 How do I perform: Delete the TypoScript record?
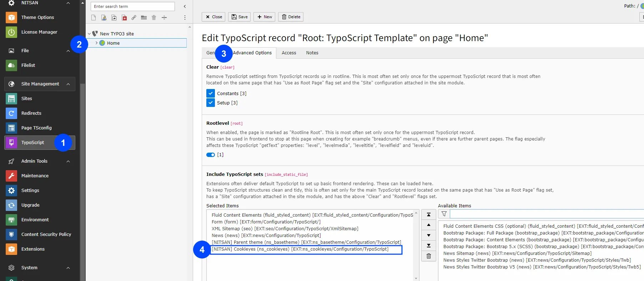[x=291, y=17]
